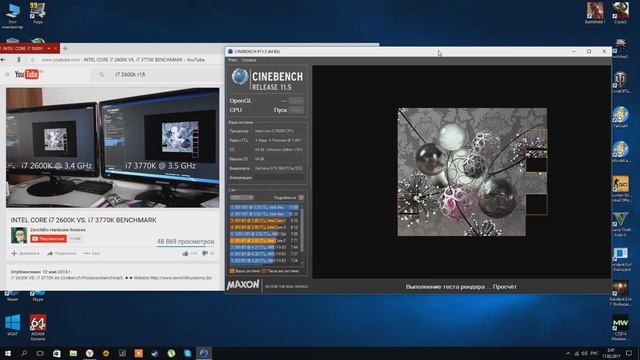Click the thumbs-up like icon
Viewport: 640px width, 360px height.
tap(185, 253)
